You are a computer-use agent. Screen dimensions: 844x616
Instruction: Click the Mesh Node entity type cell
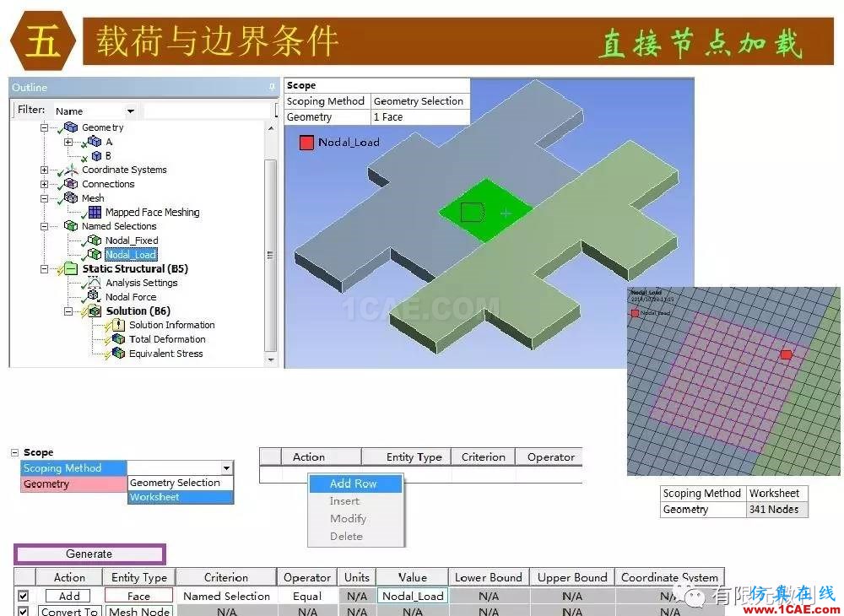click(139, 612)
